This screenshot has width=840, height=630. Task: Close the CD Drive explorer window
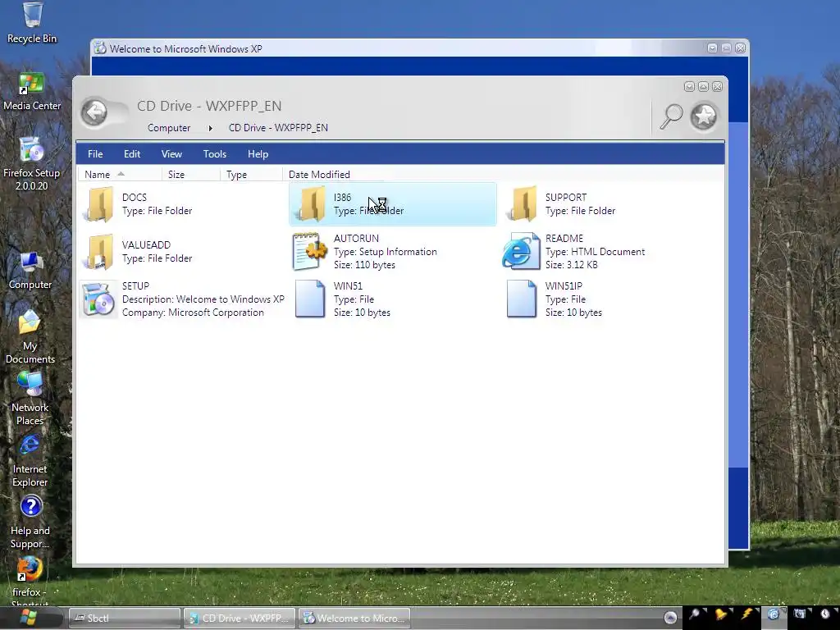pos(717,87)
